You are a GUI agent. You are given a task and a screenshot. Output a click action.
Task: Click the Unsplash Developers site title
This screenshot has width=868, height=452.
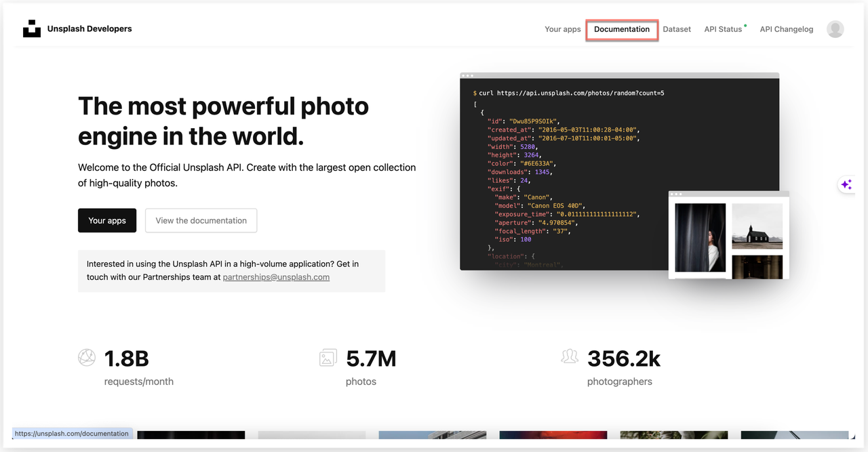(x=90, y=29)
